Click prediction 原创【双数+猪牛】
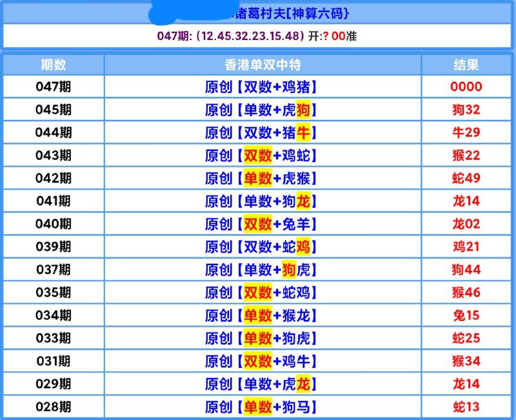The image size is (516, 420). coord(261,133)
